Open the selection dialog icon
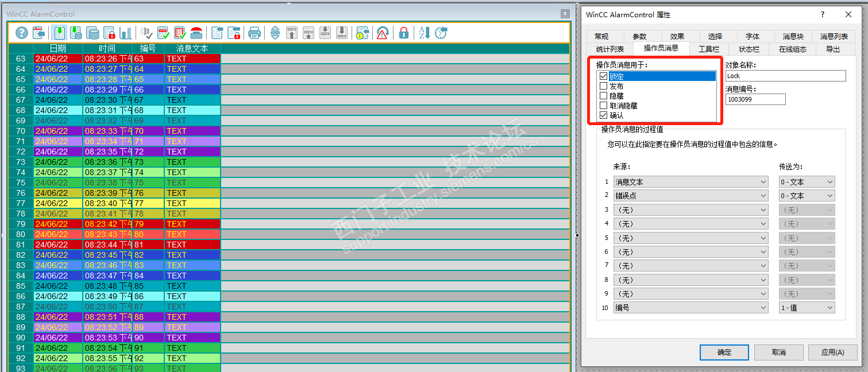This screenshot has height=372, width=868. coord(217,33)
